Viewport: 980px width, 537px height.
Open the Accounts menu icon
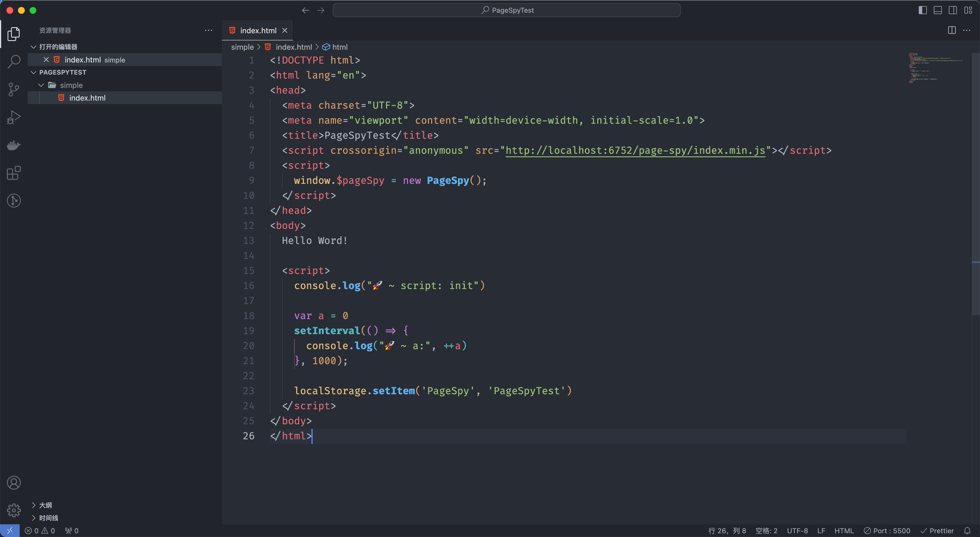14,483
